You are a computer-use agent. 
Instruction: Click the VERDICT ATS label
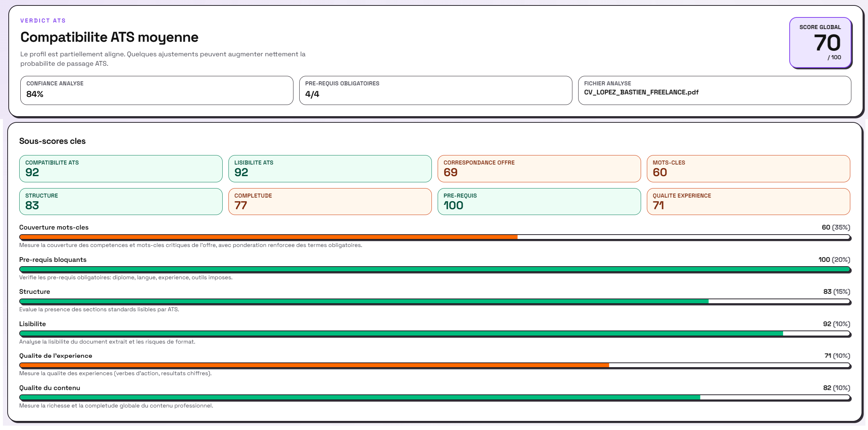pyautogui.click(x=43, y=21)
